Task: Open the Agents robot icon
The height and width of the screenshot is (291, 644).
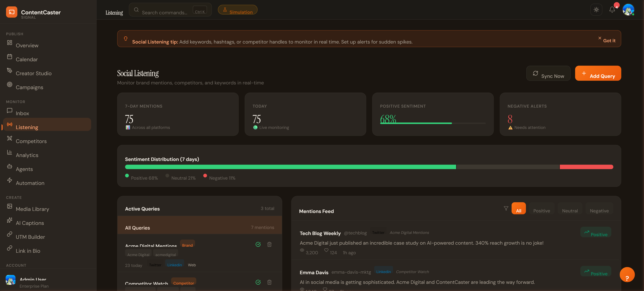Action: point(9,166)
